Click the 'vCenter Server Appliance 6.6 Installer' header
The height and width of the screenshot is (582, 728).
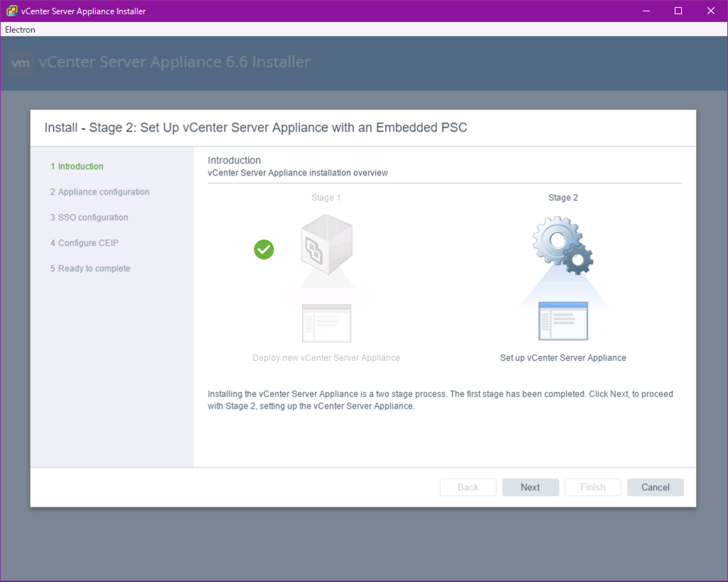pyautogui.click(x=175, y=63)
